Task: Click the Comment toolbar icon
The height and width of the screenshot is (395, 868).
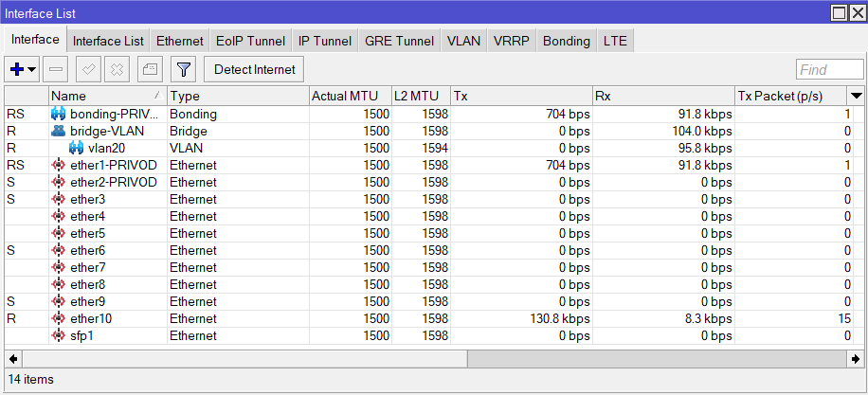Action: point(150,69)
